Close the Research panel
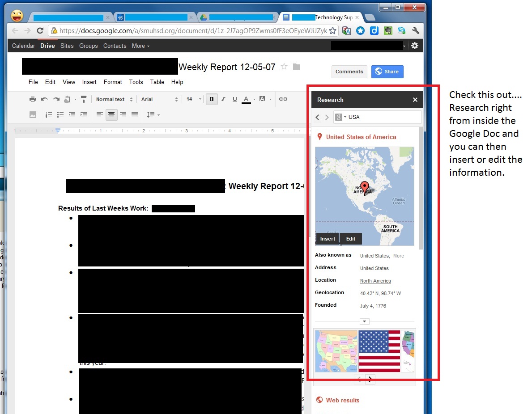The image size is (532, 414). pyautogui.click(x=415, y=100)
